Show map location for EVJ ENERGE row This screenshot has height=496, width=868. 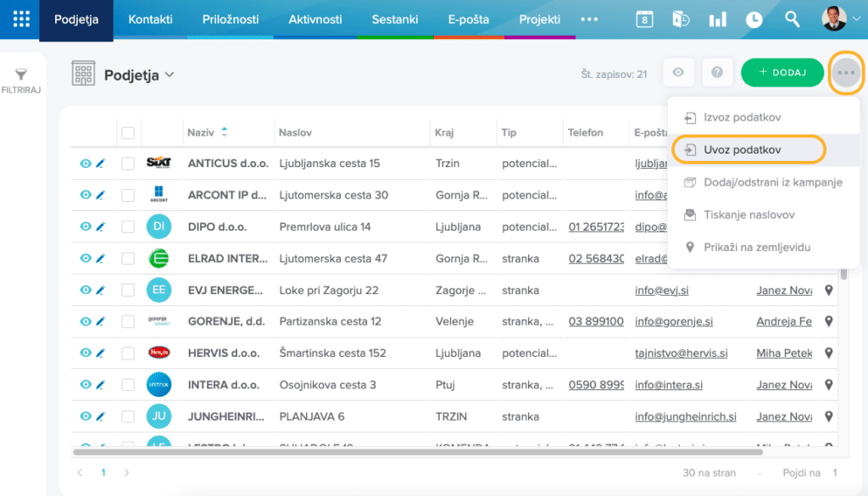[829, 290]
